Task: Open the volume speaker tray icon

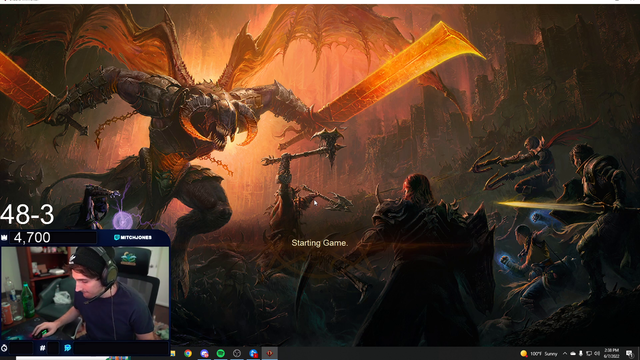Action: [597, 353]
